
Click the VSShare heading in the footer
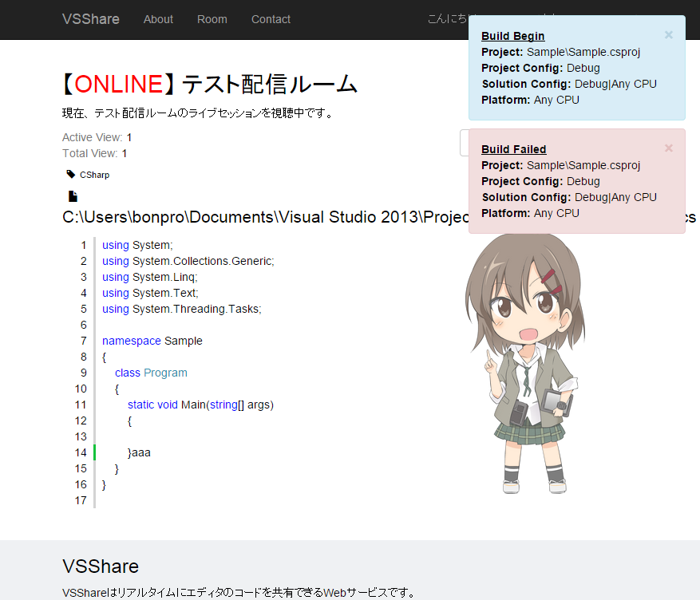100,566
